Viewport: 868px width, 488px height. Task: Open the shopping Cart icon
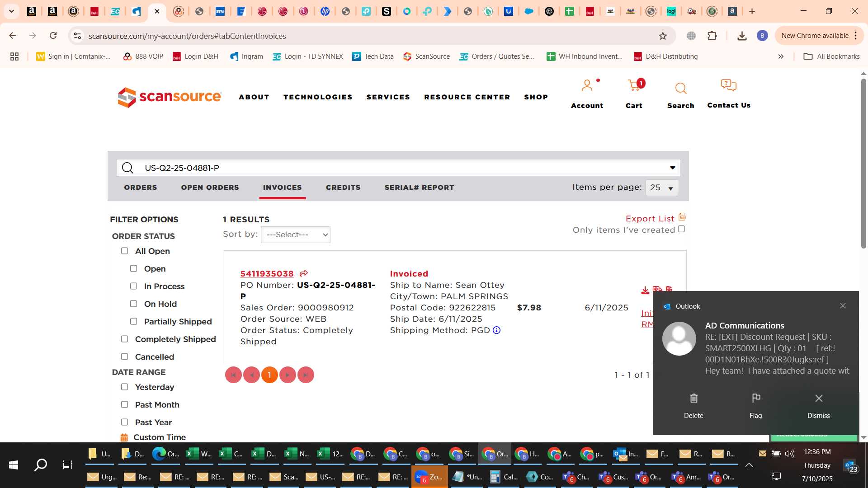634,85
